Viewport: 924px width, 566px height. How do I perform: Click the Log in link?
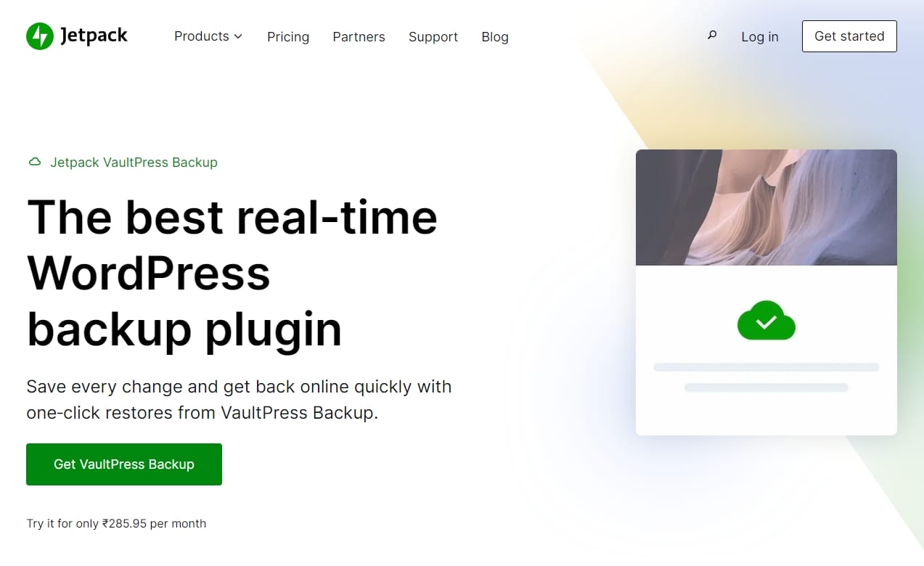pos(759,36)
